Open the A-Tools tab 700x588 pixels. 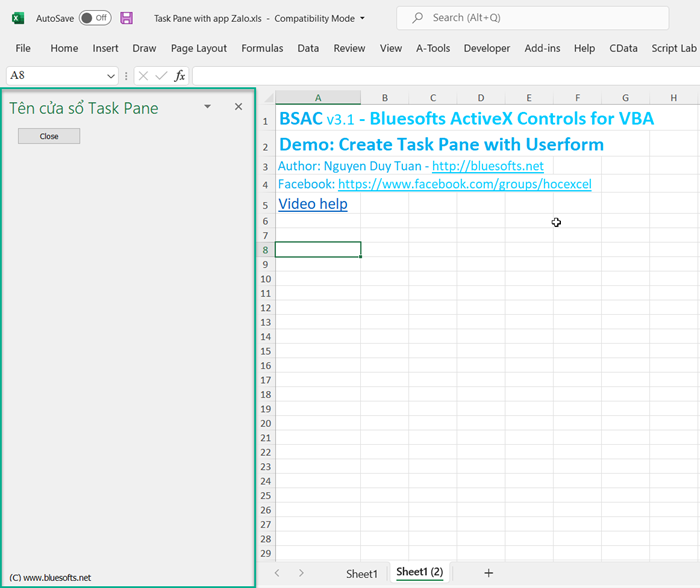coord(433,48)
